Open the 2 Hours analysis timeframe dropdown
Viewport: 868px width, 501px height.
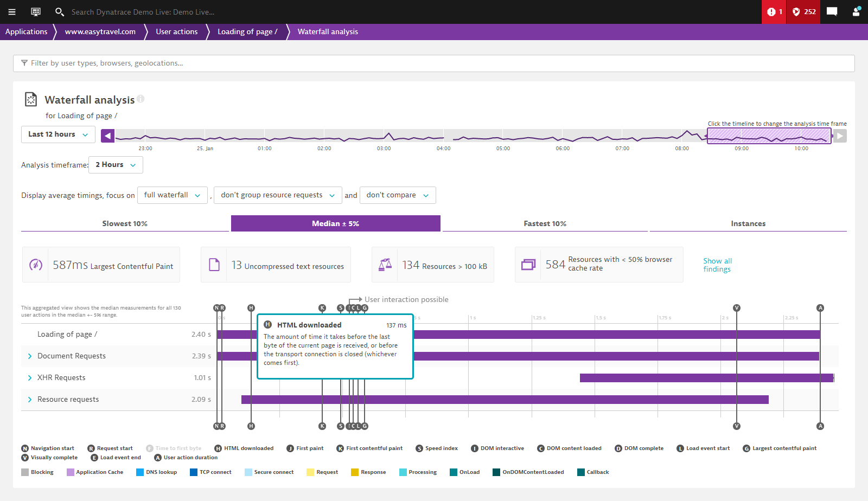point(116,165)
